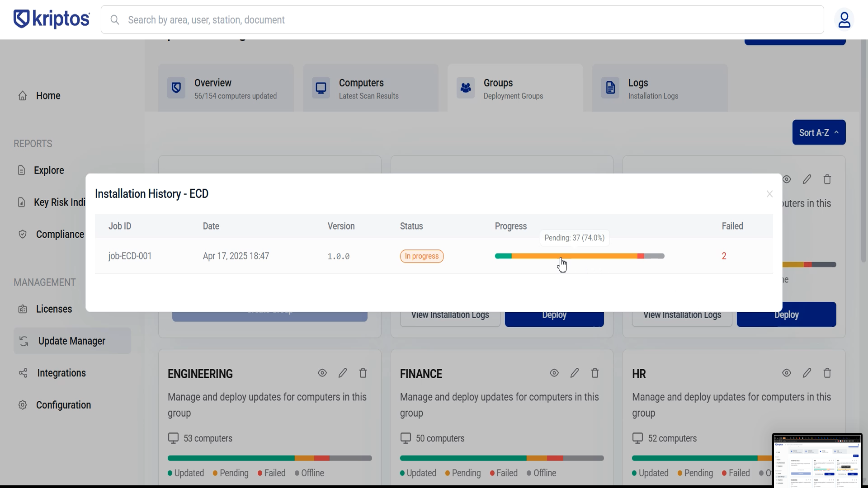This screenshot has width=868, height=488.
Task: Toggle visibility eye on the HR group
Action: [787, 373]
